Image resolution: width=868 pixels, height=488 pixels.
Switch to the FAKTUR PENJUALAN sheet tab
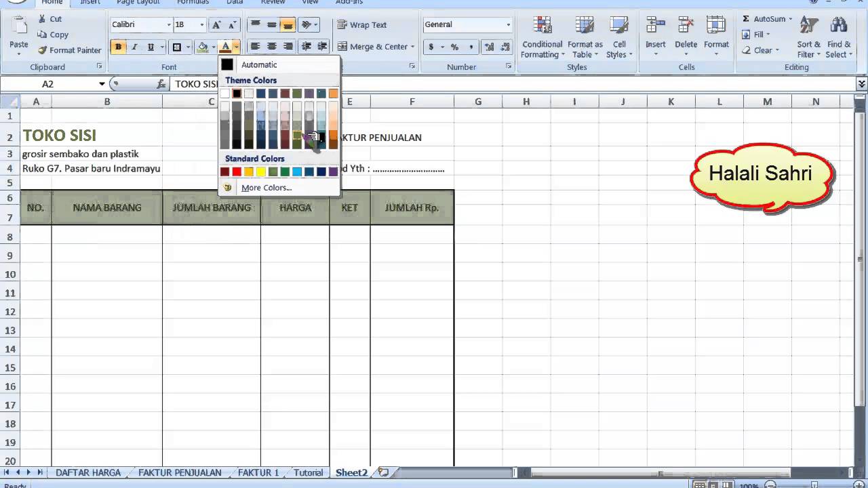(x=179, y=472)
